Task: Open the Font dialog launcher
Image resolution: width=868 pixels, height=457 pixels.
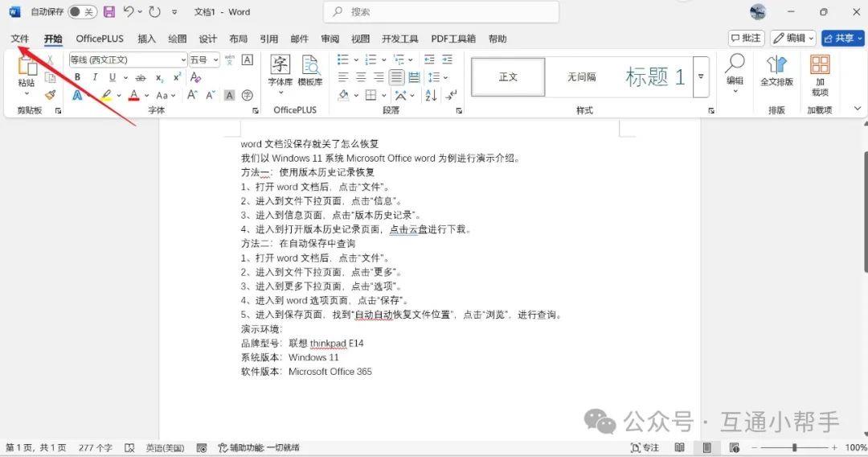Action: point(256,111)
